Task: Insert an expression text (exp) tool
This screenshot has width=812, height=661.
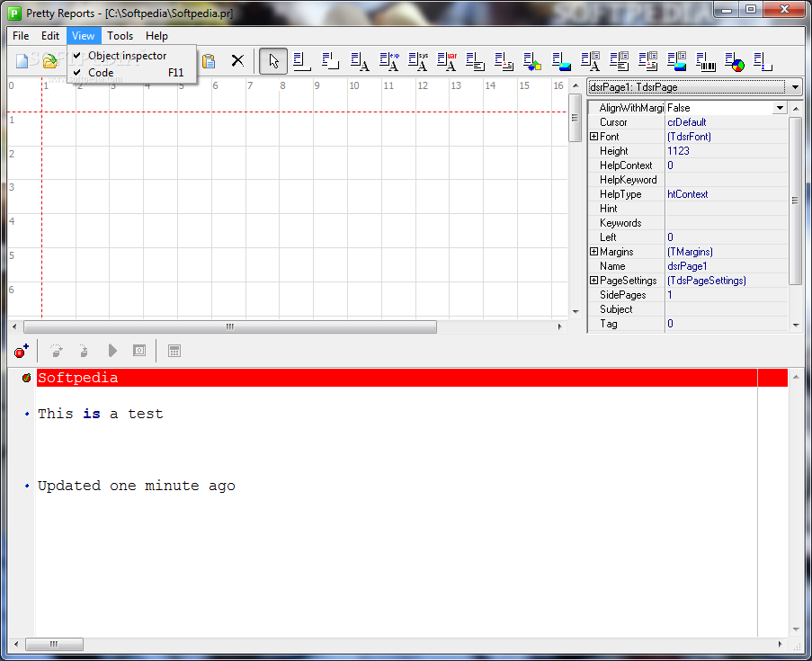Action: point(388,61)
